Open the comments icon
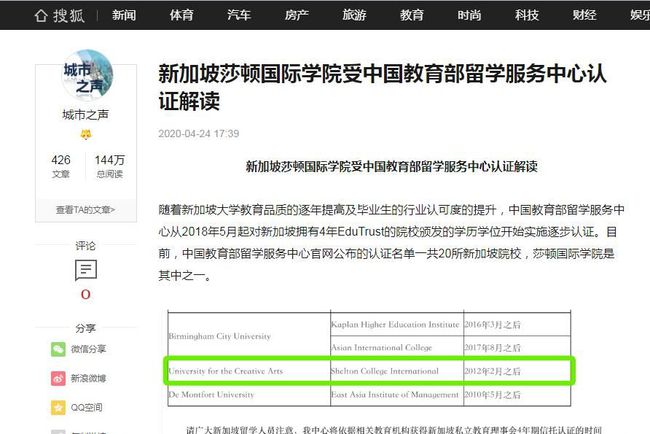This screenshot has width=650, height=434. coord(86,270)
